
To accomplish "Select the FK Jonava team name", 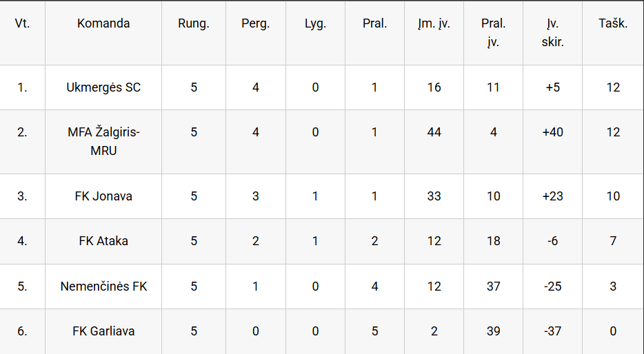I will click(103, 196).
